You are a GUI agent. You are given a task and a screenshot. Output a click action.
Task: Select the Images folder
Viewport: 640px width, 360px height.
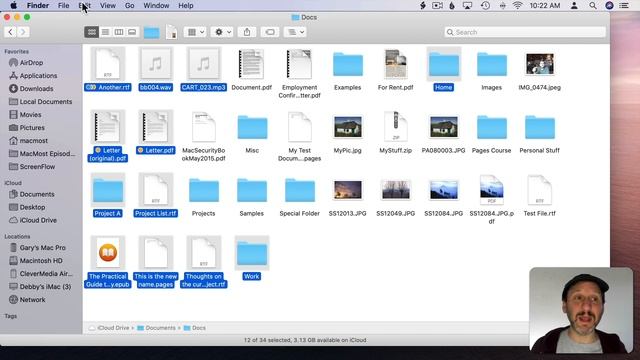coord(491,64)
